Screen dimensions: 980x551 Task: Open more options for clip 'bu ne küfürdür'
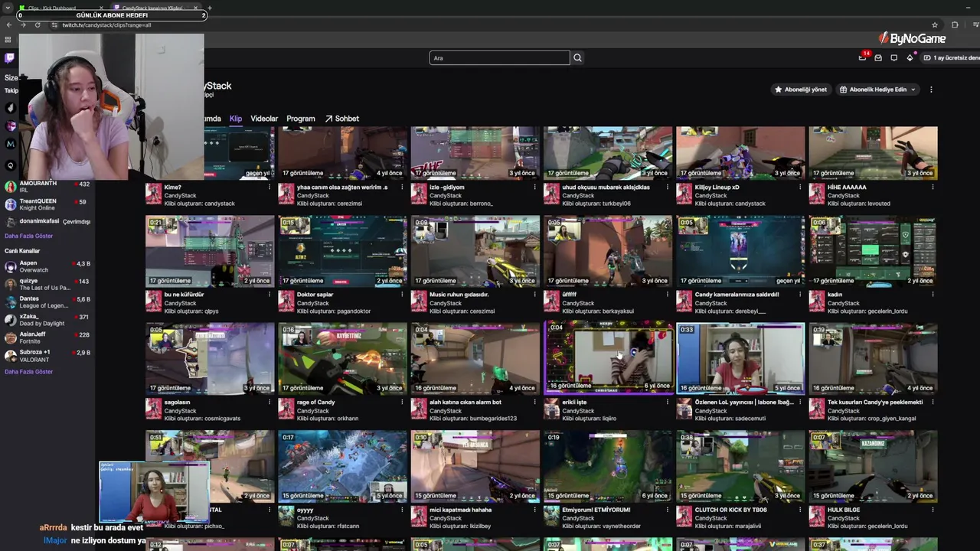pyautogui.click(x=269, y=295)
